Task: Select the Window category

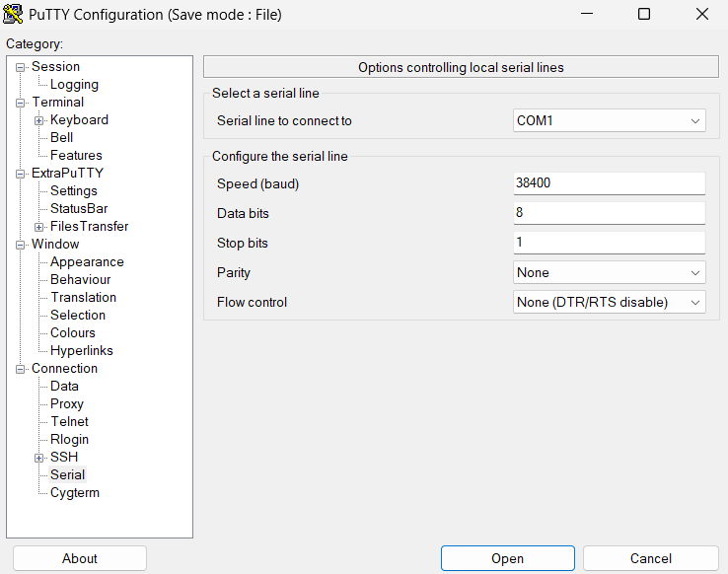Action: (x=55, y=244)
